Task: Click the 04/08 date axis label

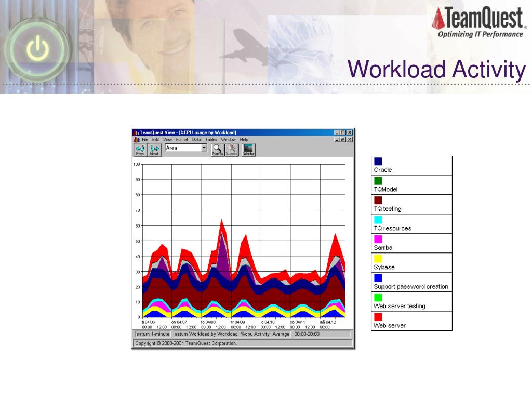Action: pyautogui.click(x=208, y=322)
